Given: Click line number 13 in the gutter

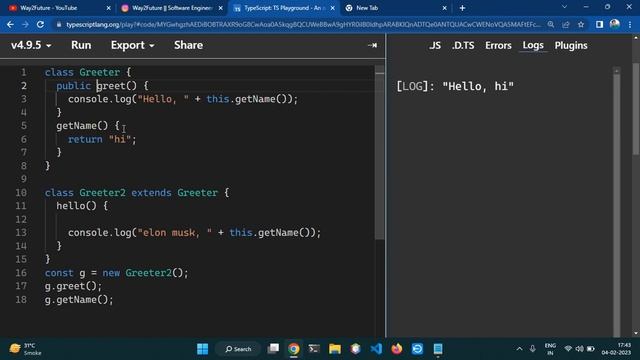Looking at the screenshot, I should [21, 232].
